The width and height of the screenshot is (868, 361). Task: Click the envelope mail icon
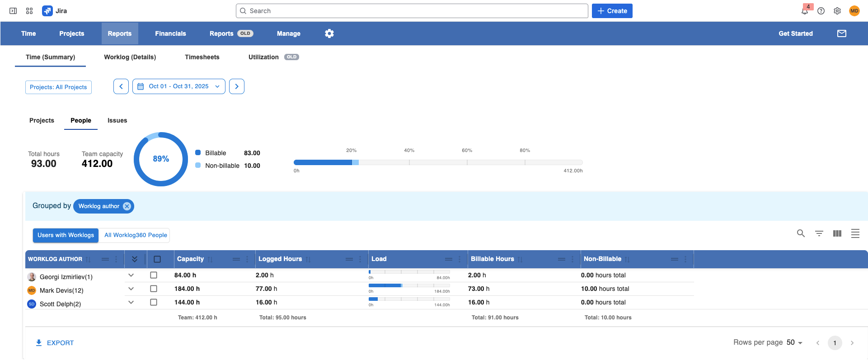click(x=842, y=33)
